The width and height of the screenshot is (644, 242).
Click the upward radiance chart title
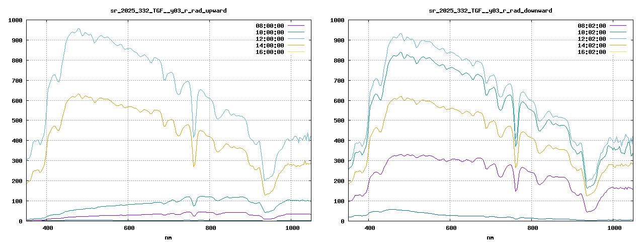point(165,11)
